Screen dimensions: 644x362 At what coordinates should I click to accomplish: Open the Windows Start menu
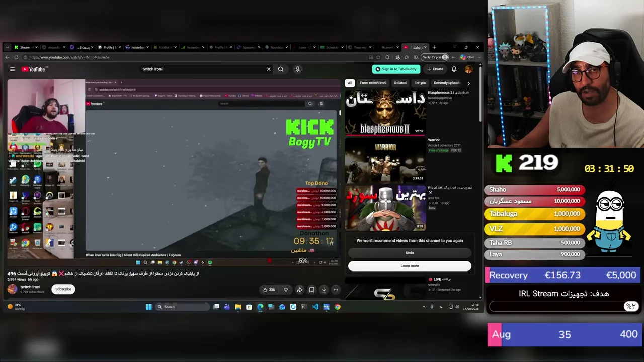(x=148, y=307)
